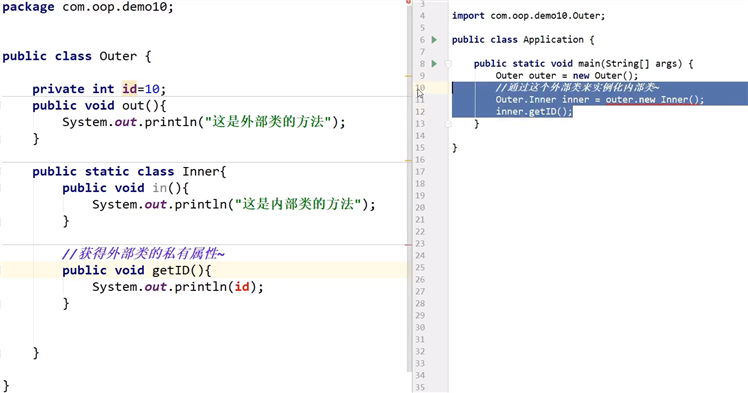Click the comment //获得外部类的私有属性~
Screen dimensions: 748x393
(x=143, y=253)
